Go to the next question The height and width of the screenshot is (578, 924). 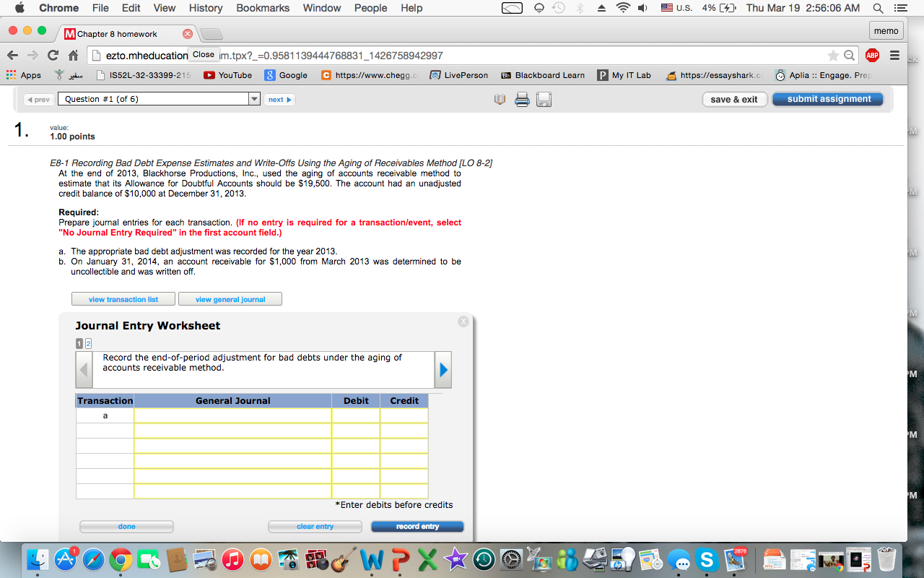[x=279, y=100]
